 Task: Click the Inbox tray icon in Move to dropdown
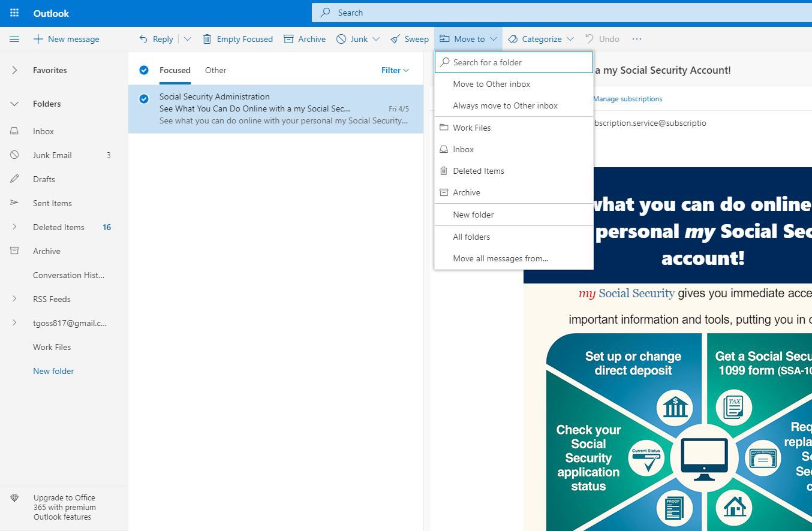(444, 149)
